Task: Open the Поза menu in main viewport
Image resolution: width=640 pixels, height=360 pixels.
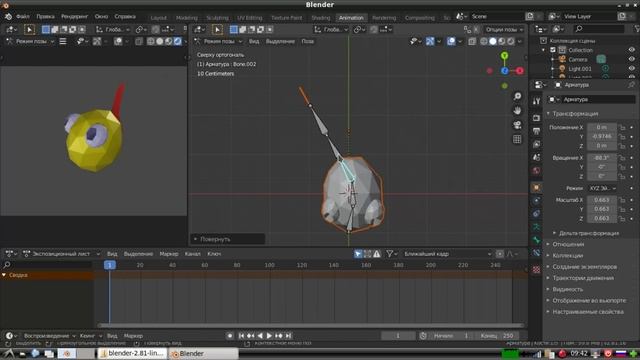Action: [307, 41]
